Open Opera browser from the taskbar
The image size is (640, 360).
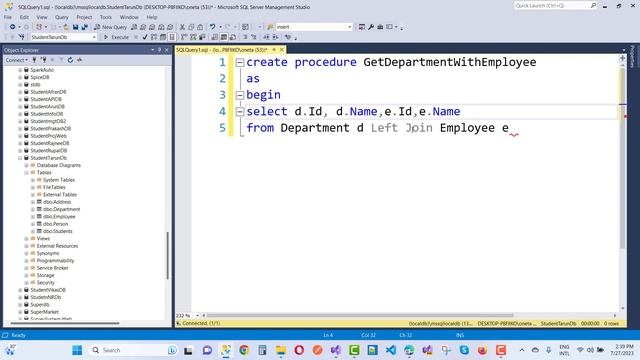[x=299, y=350]
